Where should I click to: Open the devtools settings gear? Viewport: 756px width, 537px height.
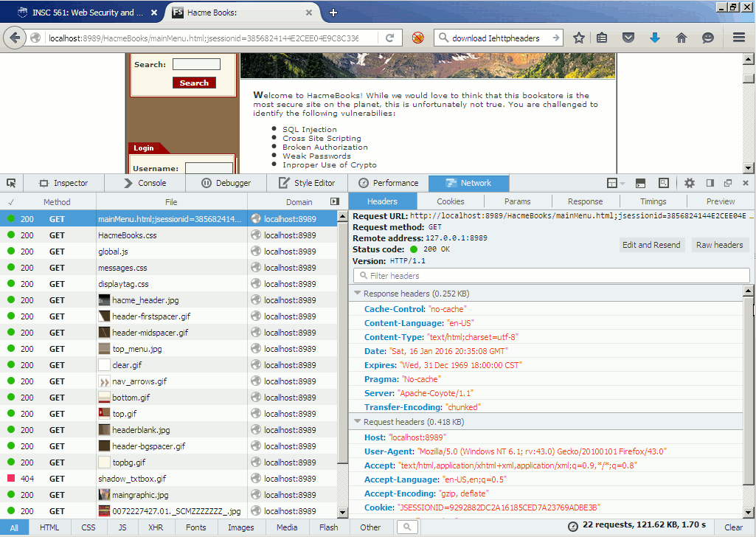pyautogui.click(x=690, y=183)
